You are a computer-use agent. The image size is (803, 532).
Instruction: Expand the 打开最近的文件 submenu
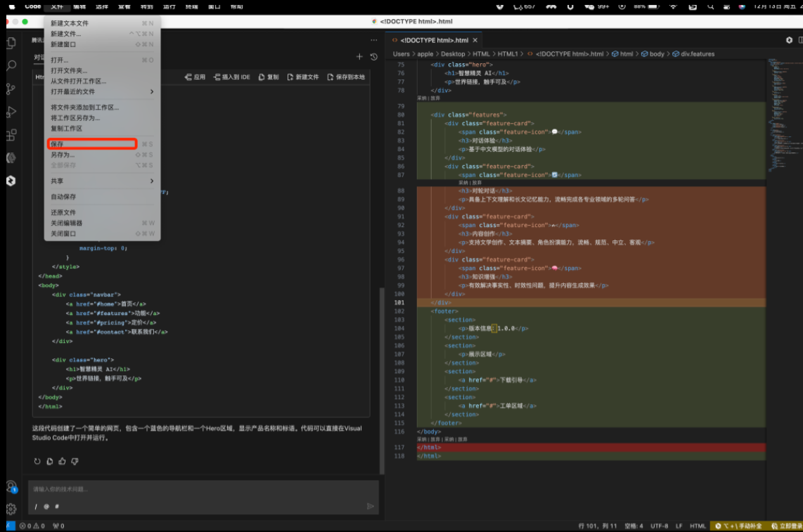(x=102, y=91)
